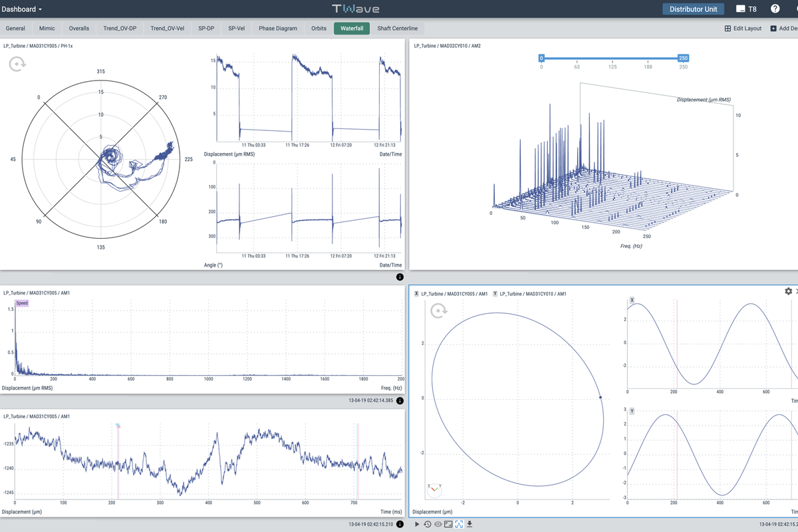Toggle the highlighted filter waveform icon in orbit toolbar
This screenshot has height=532, width=798.
pos(460,524)
